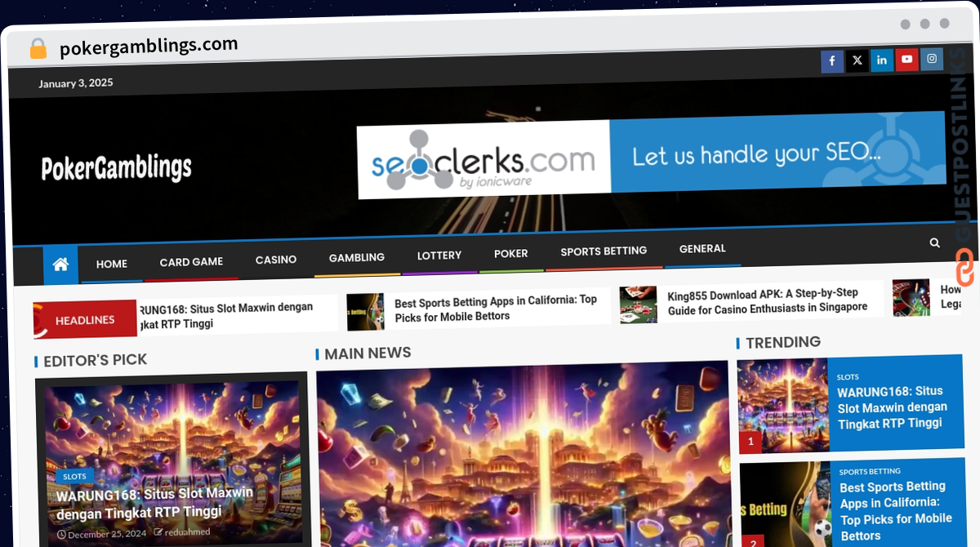The width and height of the screenshot is (980, 547).
Task: Open the GENERAL menu
Action: (702, 249)
